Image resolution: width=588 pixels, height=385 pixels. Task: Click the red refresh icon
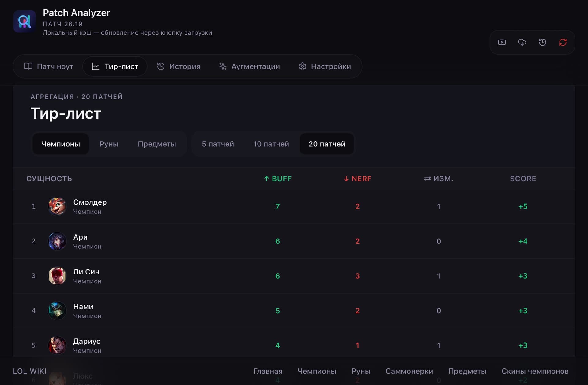[563, 42]
